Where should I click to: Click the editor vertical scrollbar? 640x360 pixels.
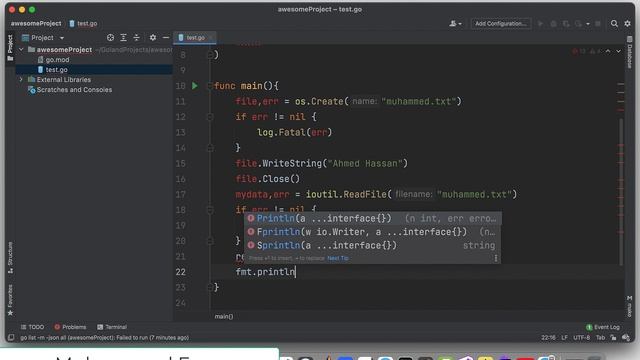(621, 192)
